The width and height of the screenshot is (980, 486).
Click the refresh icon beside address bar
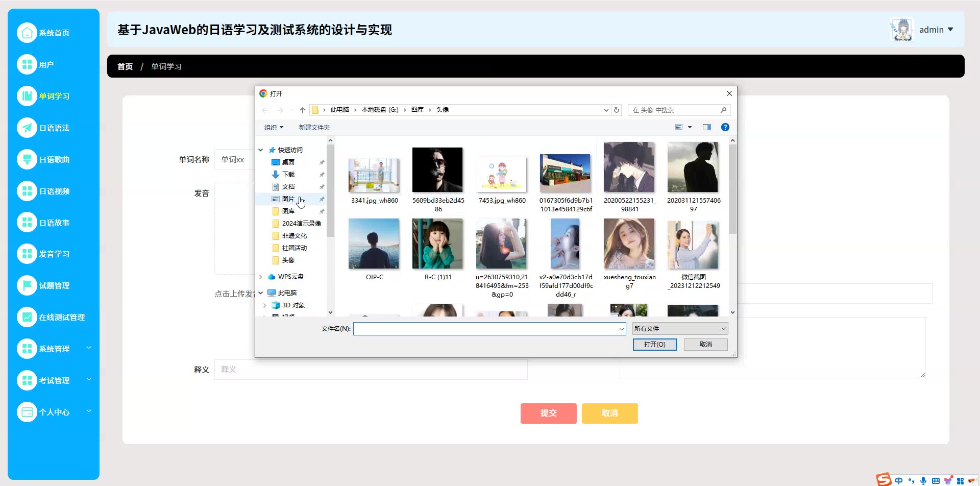tap(617, 110)
